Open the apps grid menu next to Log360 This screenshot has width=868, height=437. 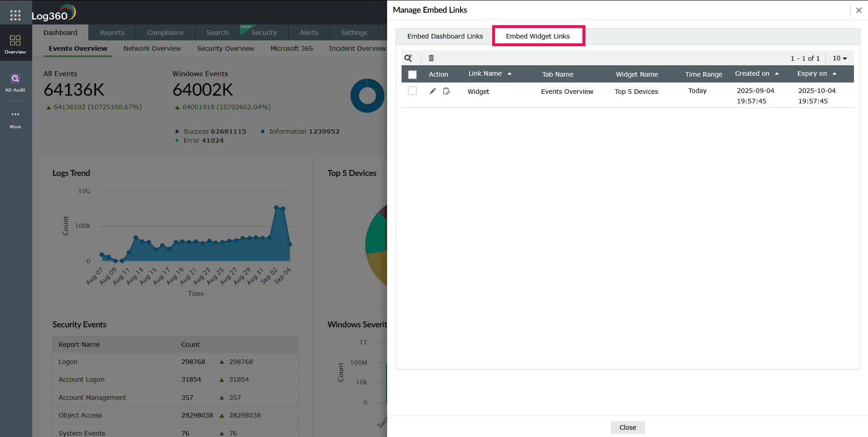pos(15,15)
